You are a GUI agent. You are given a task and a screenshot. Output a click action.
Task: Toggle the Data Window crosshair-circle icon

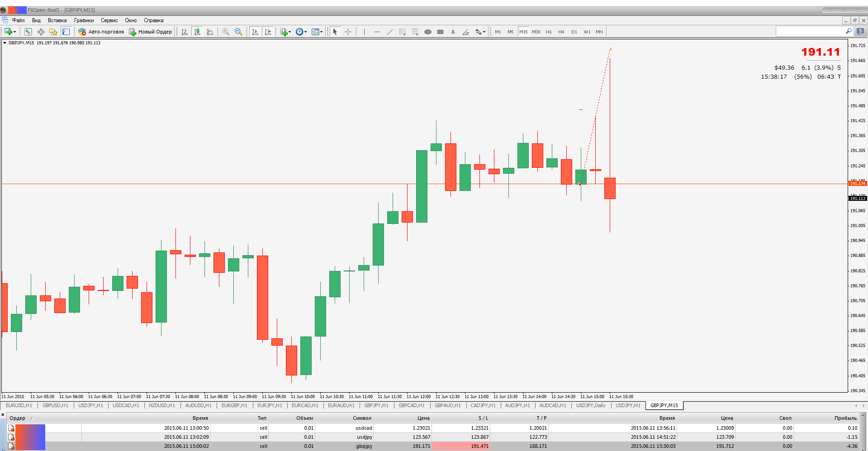tap(41, 32)
